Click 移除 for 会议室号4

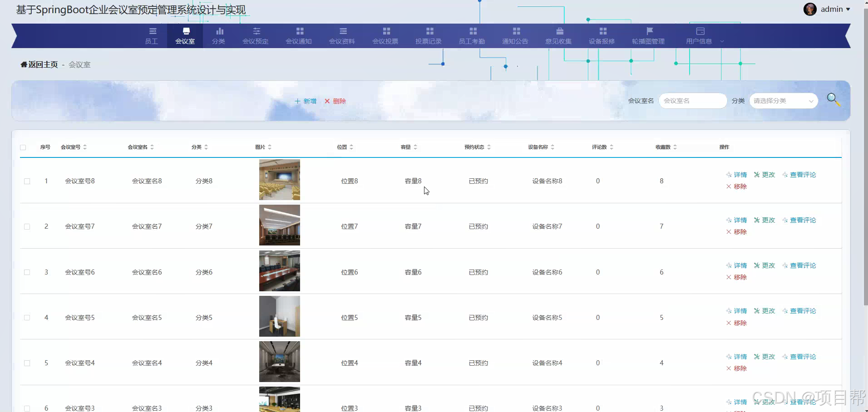[736, 368]
